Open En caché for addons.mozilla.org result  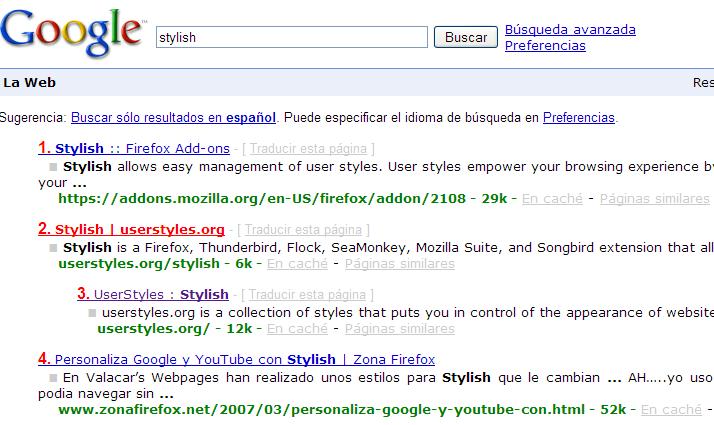pos(552,199)
